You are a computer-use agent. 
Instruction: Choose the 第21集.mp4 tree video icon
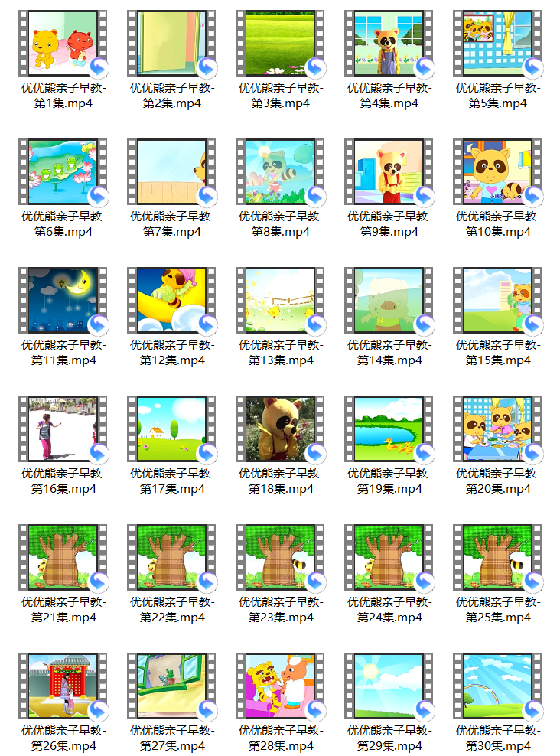click(63, 558)
